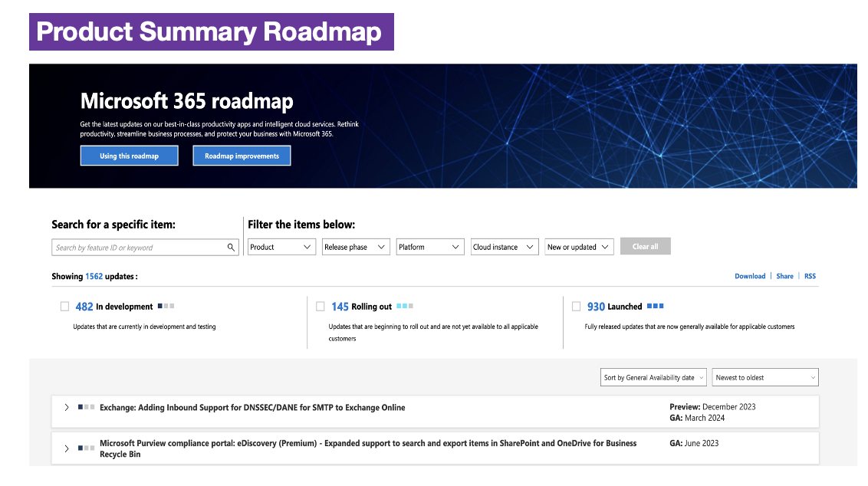Open the Cloud instance dropdown
This screenshot has width=868, height=486.
[504, 247]
